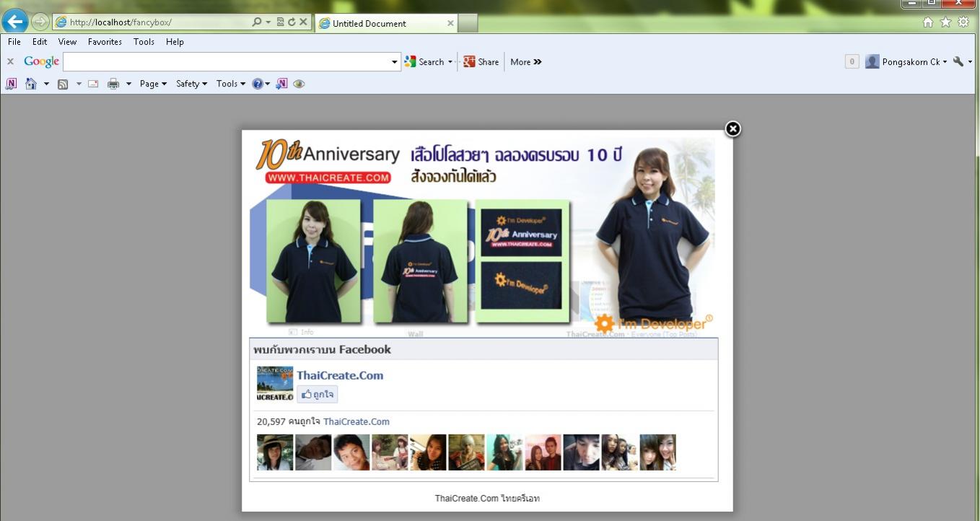Close the Google Toolbar with its X
This screenshot has width=980, height=521.
click(x=10, y=62)
